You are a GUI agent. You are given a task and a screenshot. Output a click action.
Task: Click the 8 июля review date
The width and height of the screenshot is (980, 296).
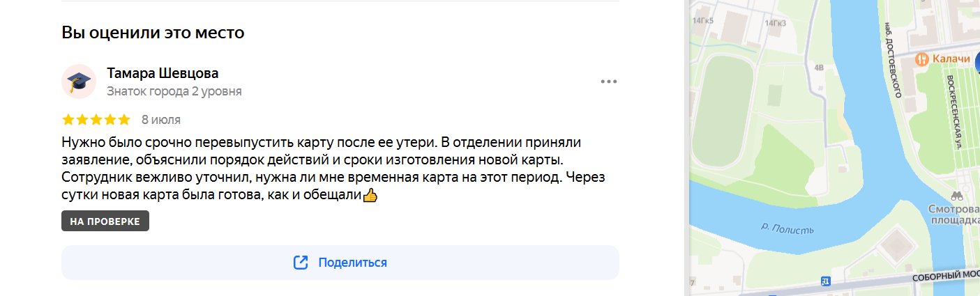coord(161,119)
